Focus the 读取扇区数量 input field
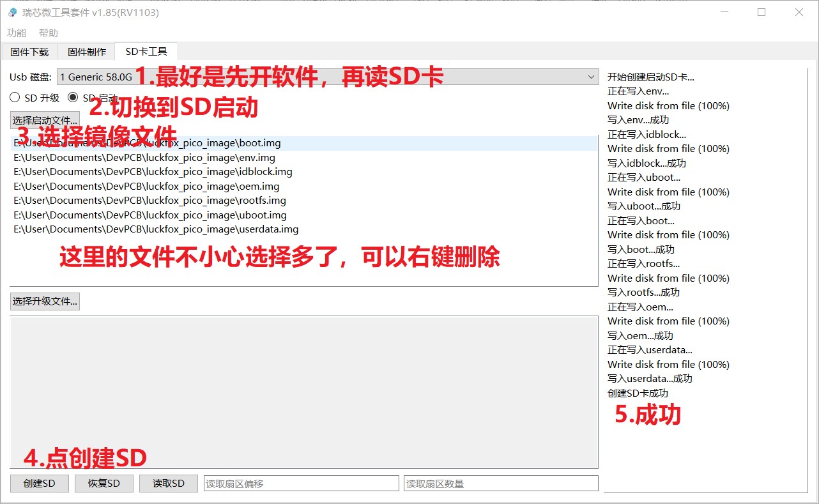The image size is (819, 504). [x=501, y=484]
